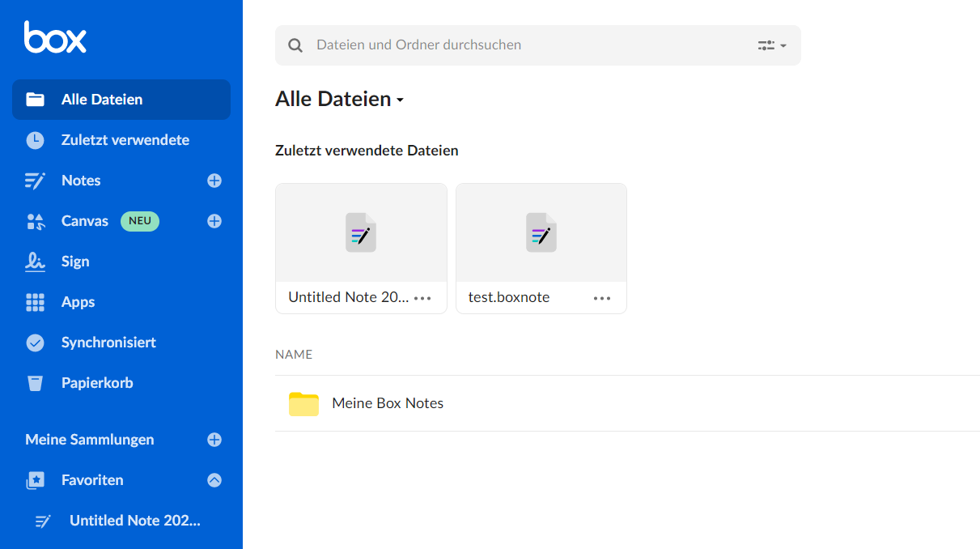
Task: Click the magnifier search icon
Action: click(x=295, y=45)
